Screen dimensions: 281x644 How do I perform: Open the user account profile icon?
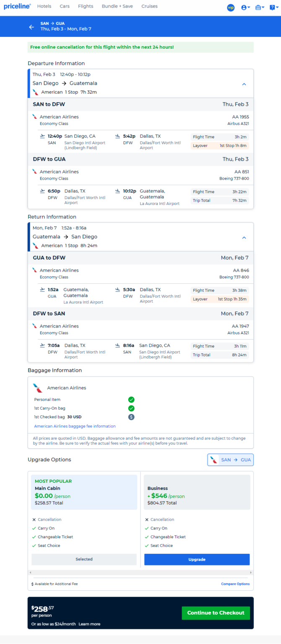(246, 8)
